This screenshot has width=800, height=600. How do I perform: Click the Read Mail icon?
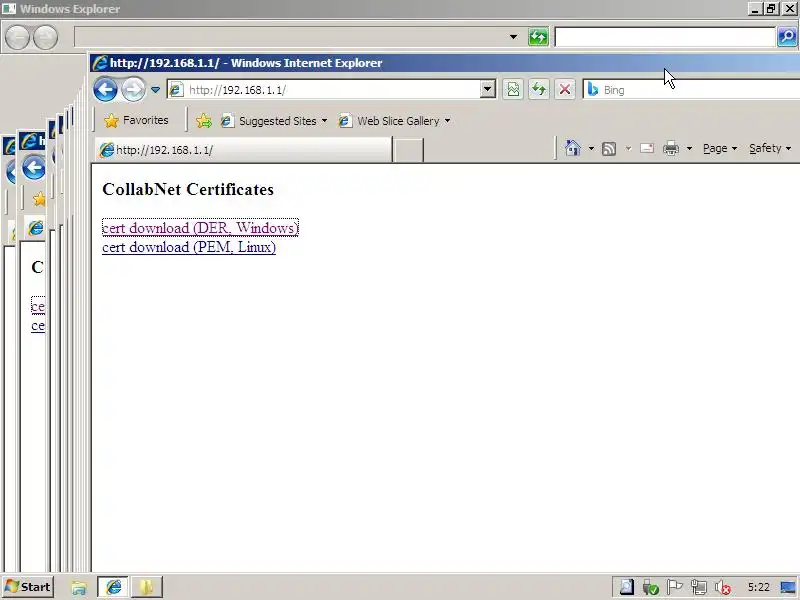(647, 148)
